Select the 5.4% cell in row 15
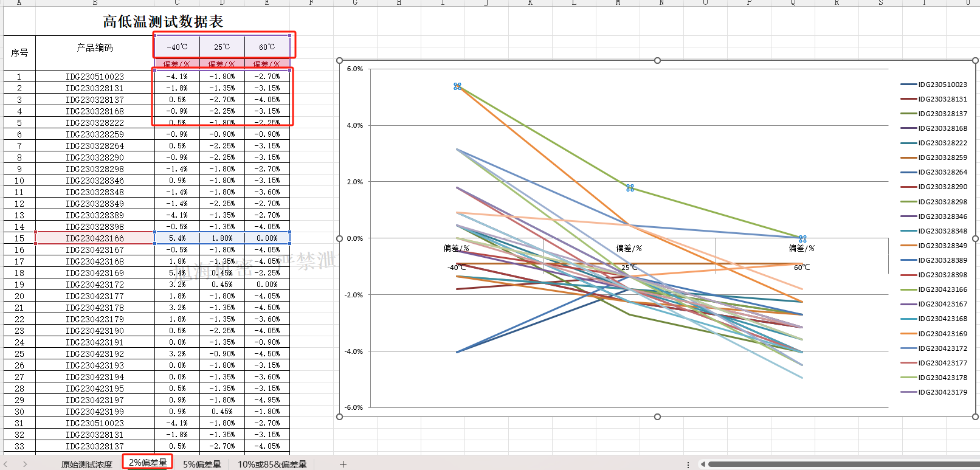 pos(177,238)
